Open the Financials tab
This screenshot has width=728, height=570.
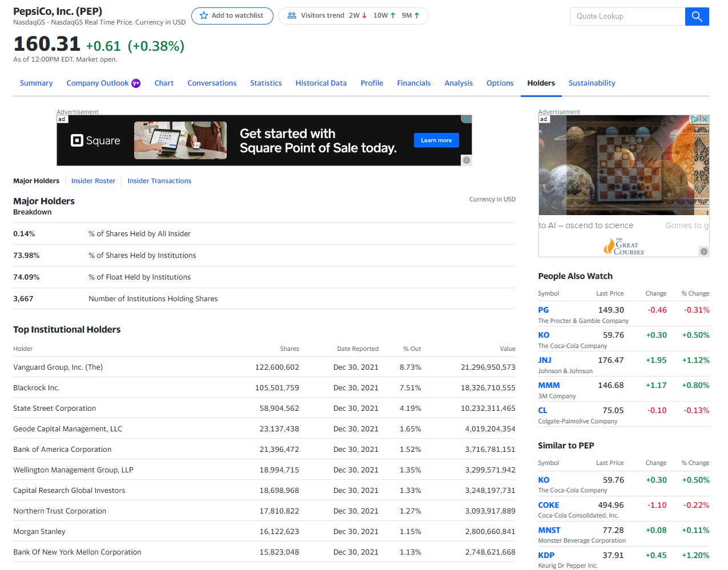(414, 83)
